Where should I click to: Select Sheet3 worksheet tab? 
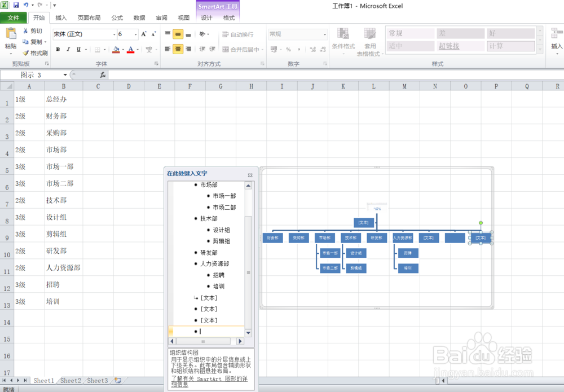[x=98, y=381]
